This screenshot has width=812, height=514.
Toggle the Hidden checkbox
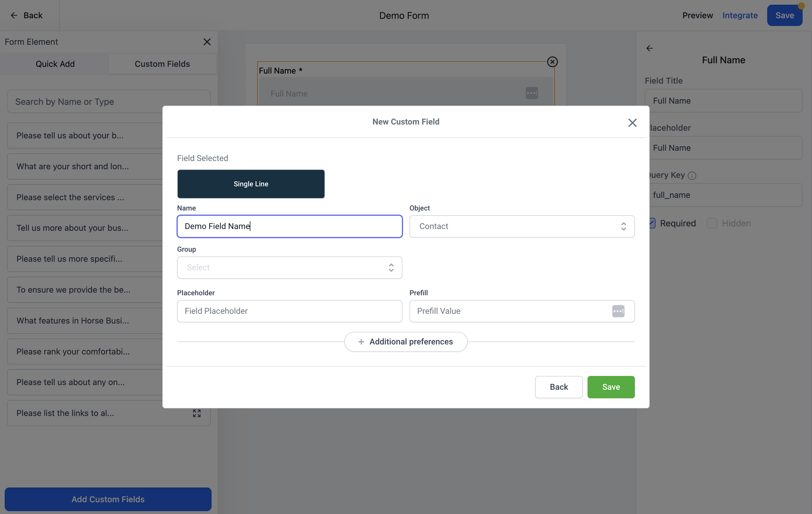[712, 223]
